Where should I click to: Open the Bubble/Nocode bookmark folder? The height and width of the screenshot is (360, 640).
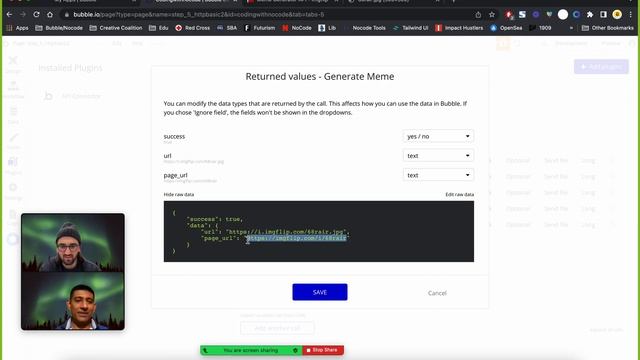tap(59, 28)
